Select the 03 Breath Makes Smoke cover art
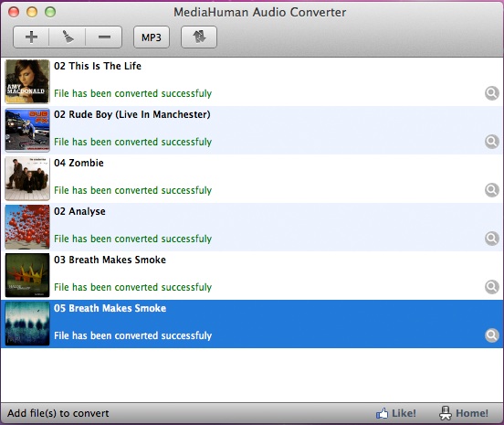Screen dimensions: 504x425 [27, 275]
